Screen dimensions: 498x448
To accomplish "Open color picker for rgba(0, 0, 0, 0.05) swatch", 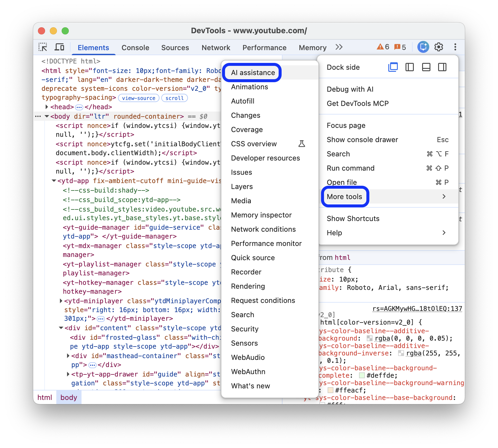I will (370, 338).
